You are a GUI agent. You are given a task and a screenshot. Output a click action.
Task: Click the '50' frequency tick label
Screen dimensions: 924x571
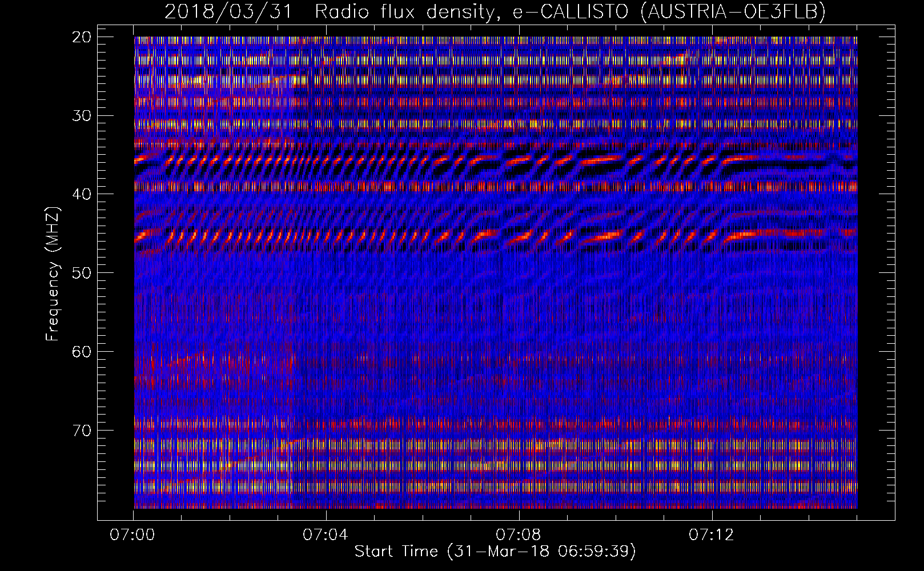(82, 273)
